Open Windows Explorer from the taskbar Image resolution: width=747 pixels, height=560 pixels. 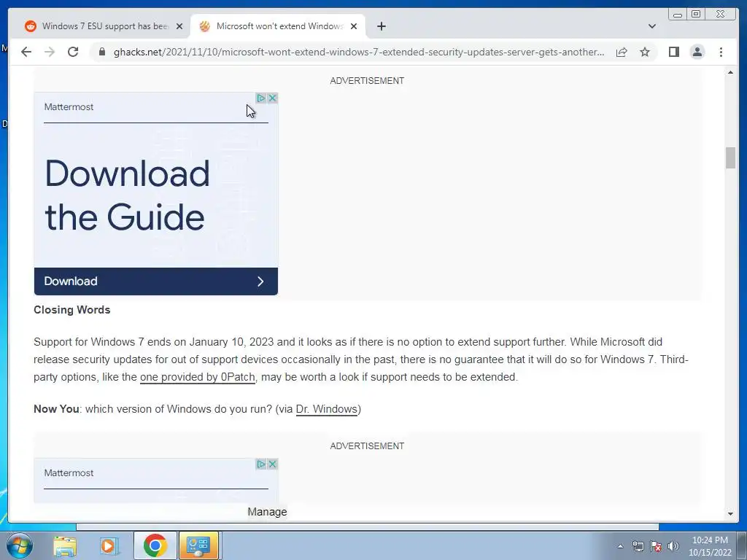coord(65,545)
